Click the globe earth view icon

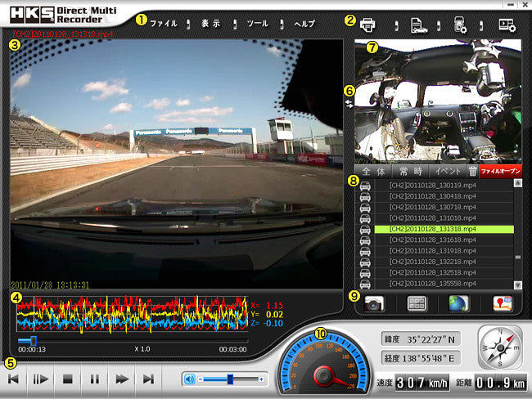click(458, 303)
